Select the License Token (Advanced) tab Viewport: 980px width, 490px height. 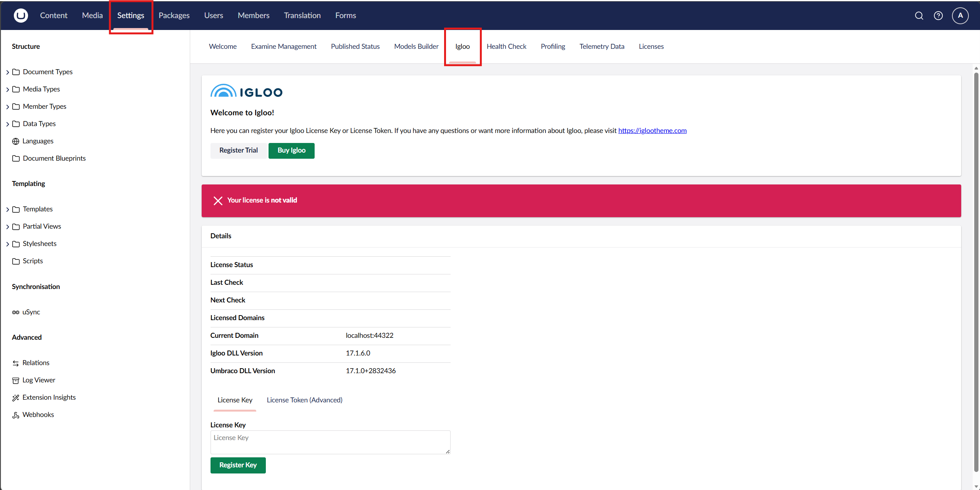(304, 400)
